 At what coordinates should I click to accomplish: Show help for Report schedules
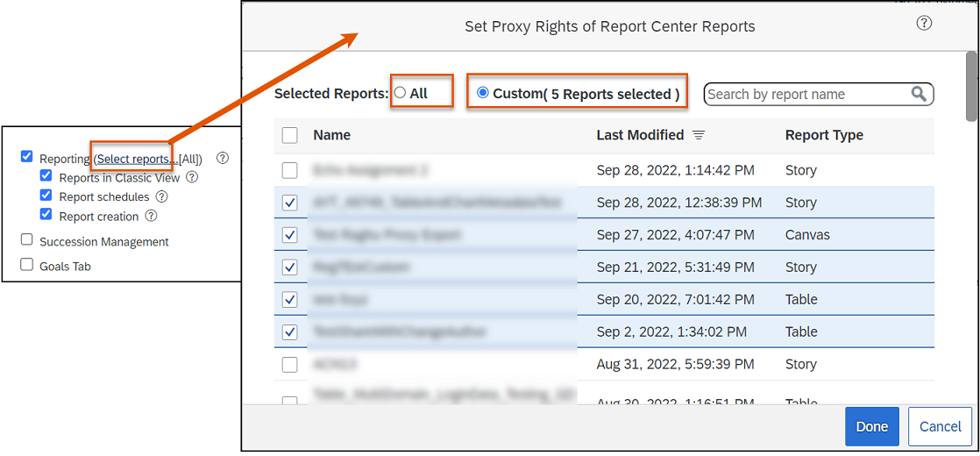tap(161, 196)
